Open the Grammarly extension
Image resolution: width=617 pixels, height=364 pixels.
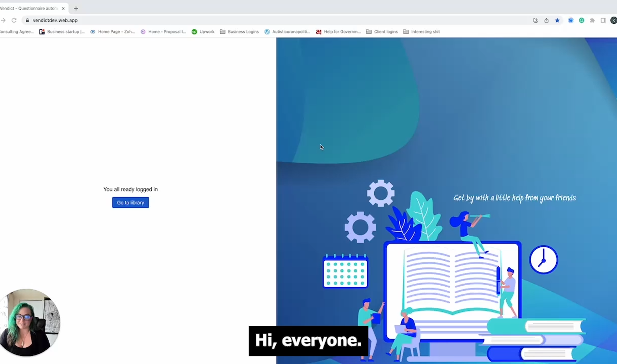(582, 20)
